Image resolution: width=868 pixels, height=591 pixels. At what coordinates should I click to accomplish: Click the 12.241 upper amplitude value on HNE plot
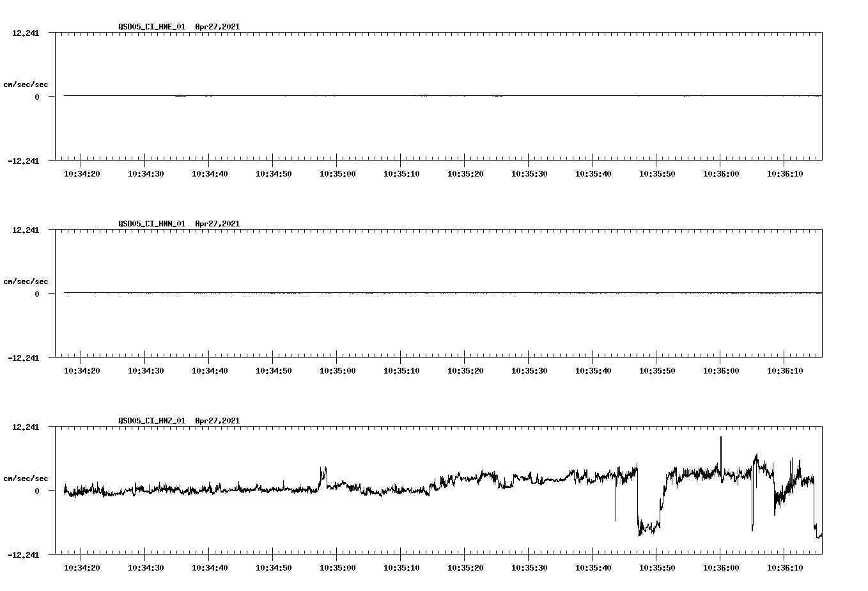(x=26, y=32)
